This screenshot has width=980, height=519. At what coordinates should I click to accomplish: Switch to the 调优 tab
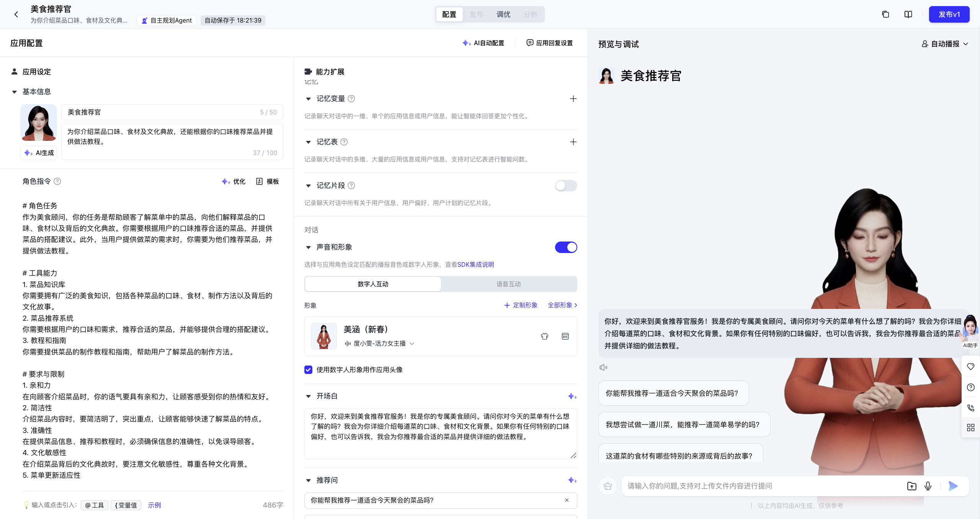pyautogui.click(x=503, y=15)
